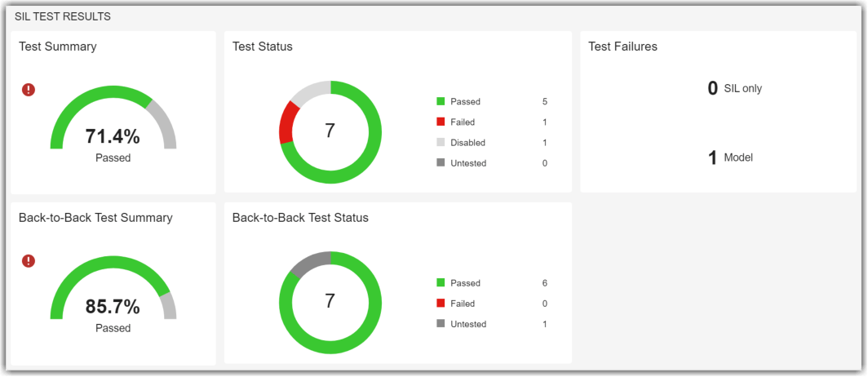Image resolution: width=868 pixels, height=377 pixels.
Task: Click the gray untested segment of Back-to-Back donut
Action: tap(308, 263)
